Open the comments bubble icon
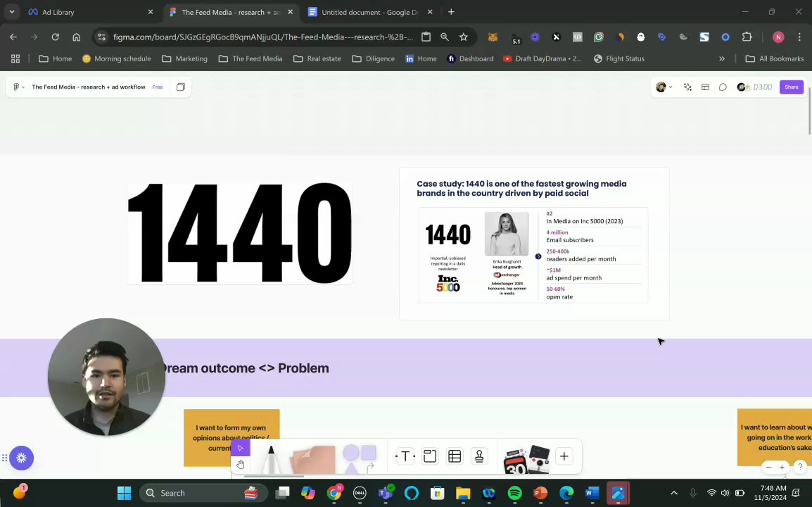812x507 pixels. click(723, 87)
